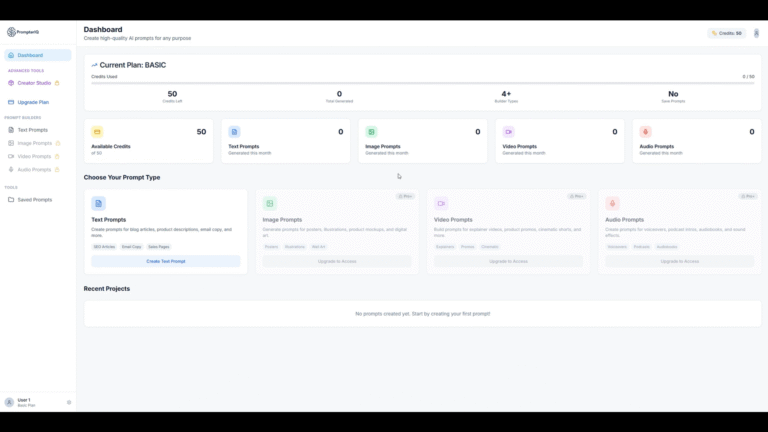Open Saved Prompts in sidebar
The image size is (768, 432).
click(x=34, y=200)
